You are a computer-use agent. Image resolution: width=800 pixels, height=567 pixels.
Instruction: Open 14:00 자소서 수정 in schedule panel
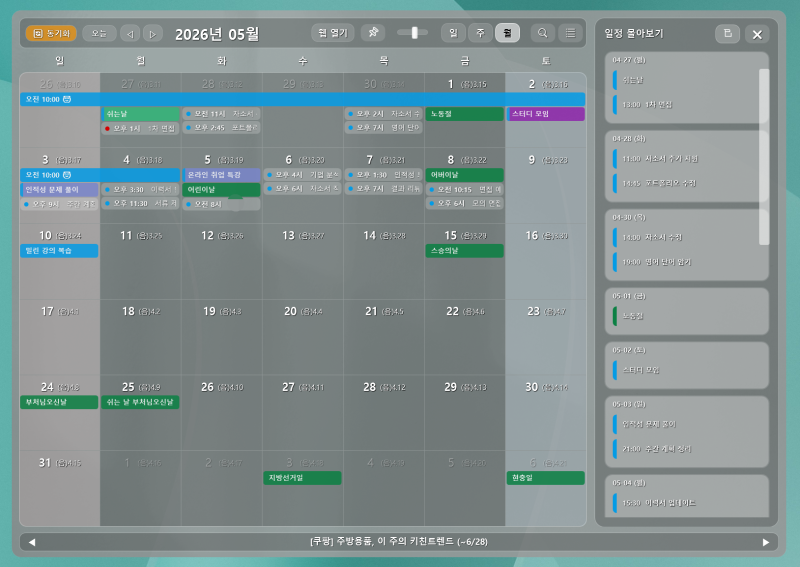[x=686, y=237]
